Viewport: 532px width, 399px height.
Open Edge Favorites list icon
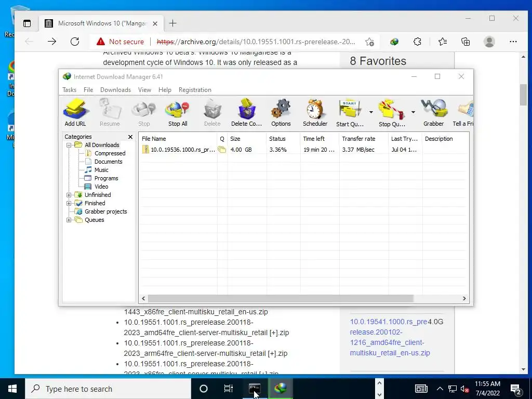[443, 42]
